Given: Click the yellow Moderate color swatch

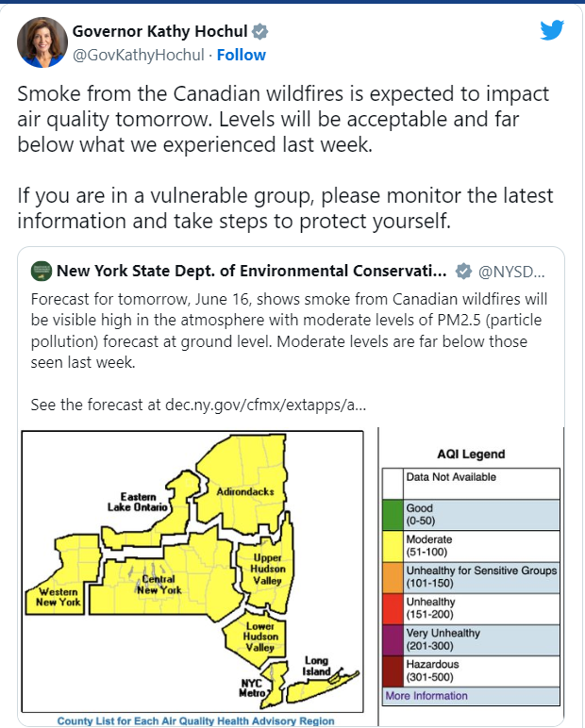Looking at the screenshot, I should [393, 546].
